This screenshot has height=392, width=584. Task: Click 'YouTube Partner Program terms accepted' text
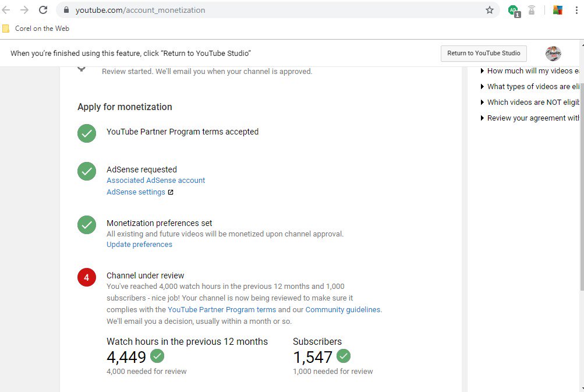182,132
